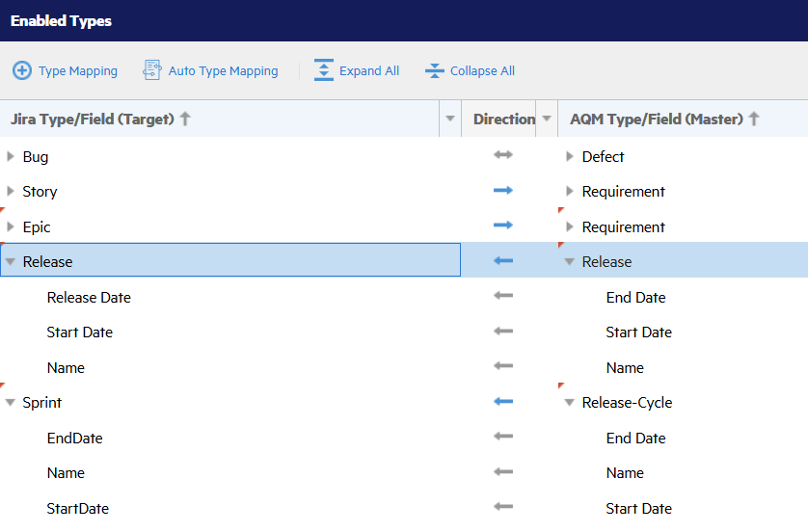Sort by Jira Type/Field column header
This screenshot has width=808, height=532.
click(x=93, y=120)
